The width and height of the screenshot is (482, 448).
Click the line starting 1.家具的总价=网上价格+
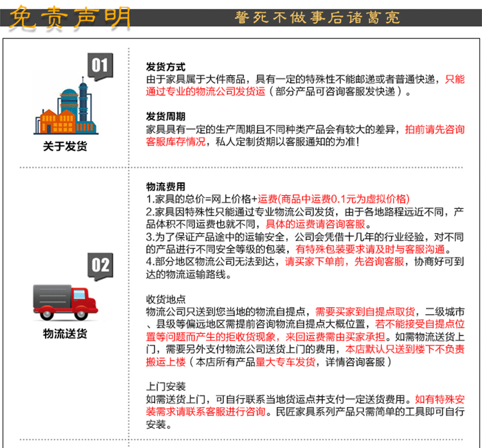(278, 199)
